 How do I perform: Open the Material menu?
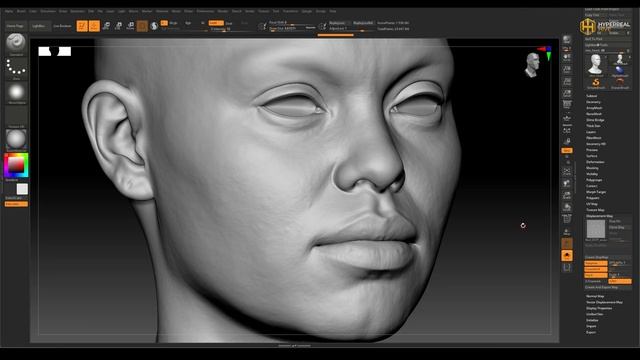(x=162, y=11)
